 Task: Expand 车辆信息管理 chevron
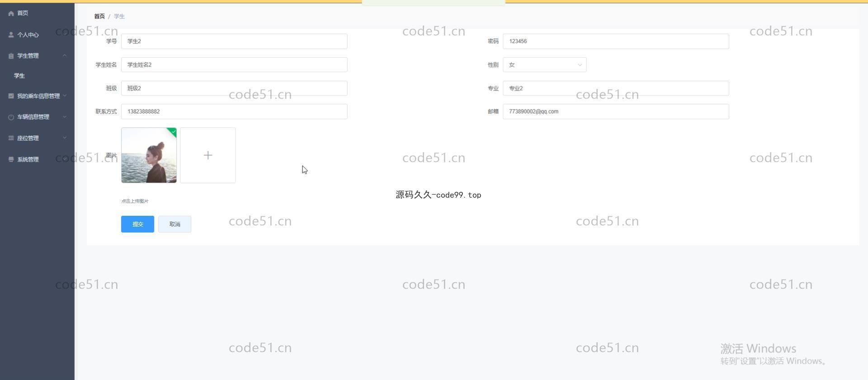tap(65, 117)
